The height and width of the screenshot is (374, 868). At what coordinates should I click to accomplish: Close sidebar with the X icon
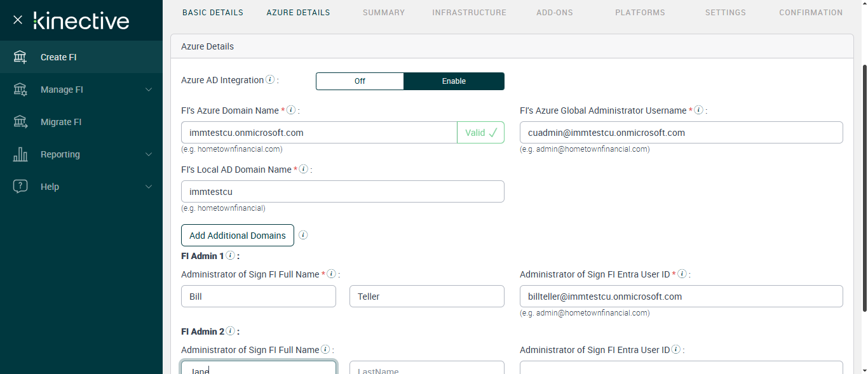tap(18, 20)
